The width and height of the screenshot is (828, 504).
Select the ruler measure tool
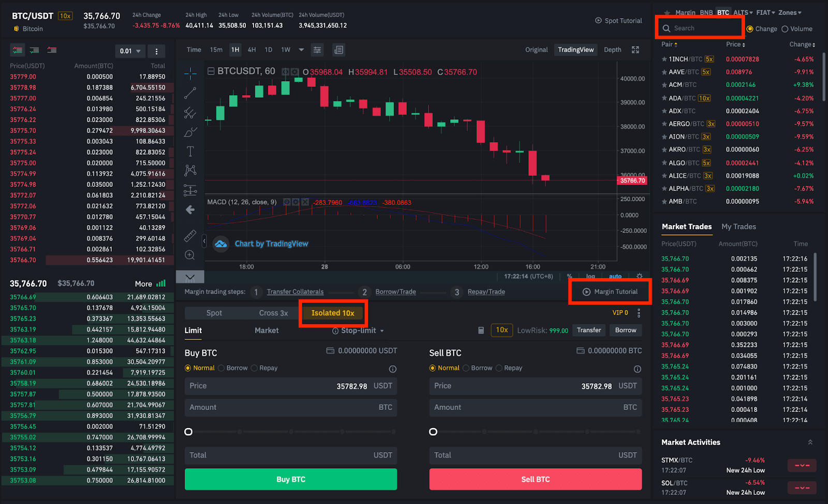tap(190, 236)
